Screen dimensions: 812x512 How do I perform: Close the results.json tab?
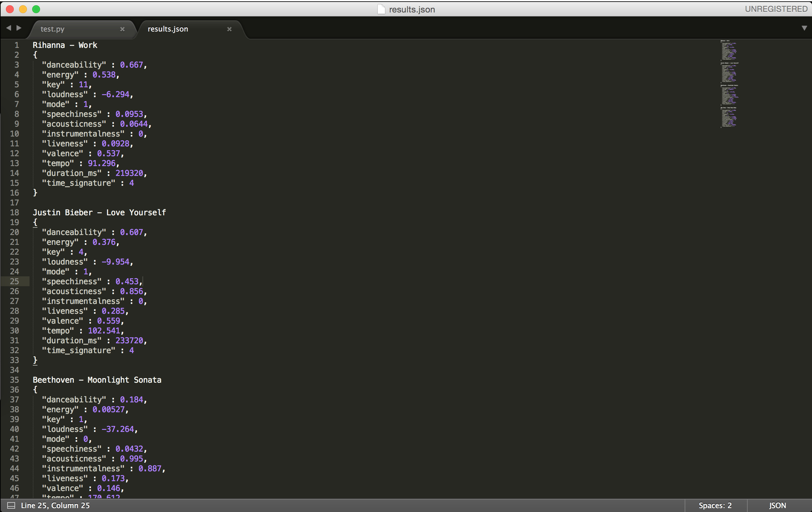229,29
